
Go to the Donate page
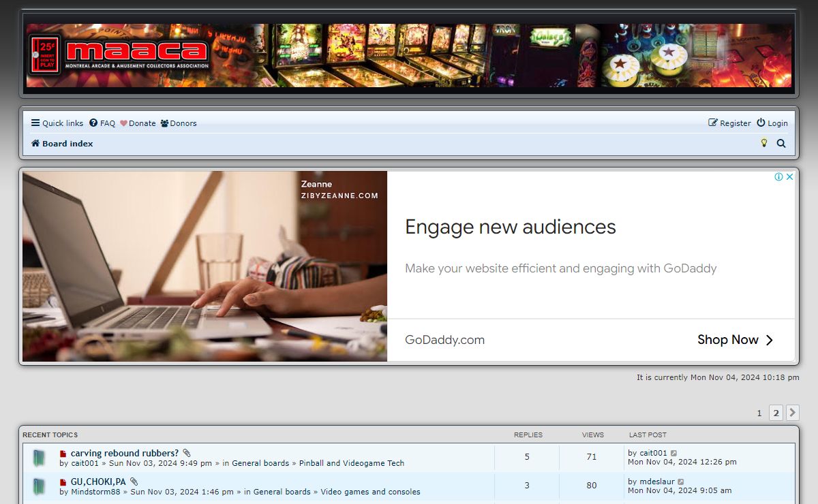click(x=138, y=123)
